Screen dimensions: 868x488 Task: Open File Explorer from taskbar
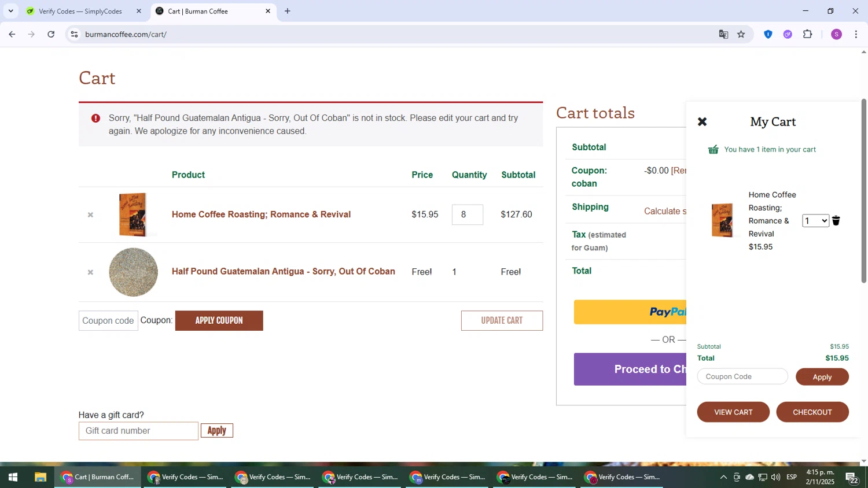pyautogui.click(x=40, y=477)
